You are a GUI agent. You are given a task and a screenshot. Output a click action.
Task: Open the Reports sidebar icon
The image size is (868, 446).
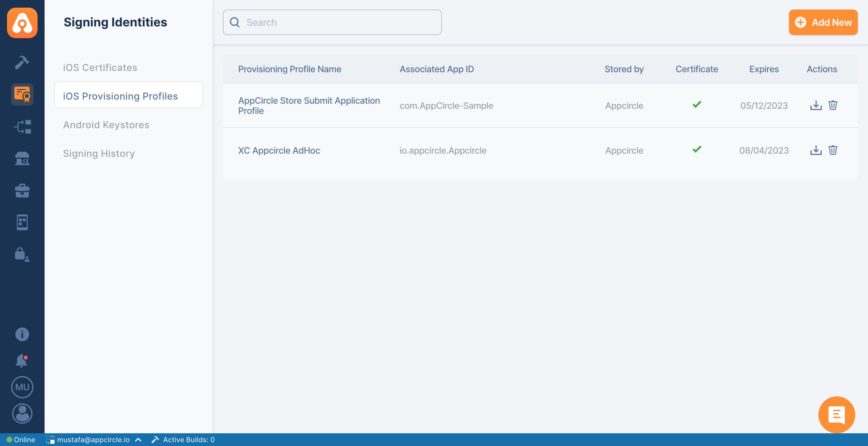click(x=22, y=222)
